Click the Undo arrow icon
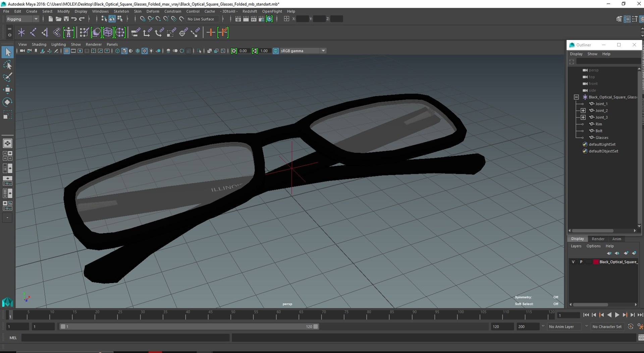This screenshot has height=353, width=644. pyautogui.click(x=74, y=19)
